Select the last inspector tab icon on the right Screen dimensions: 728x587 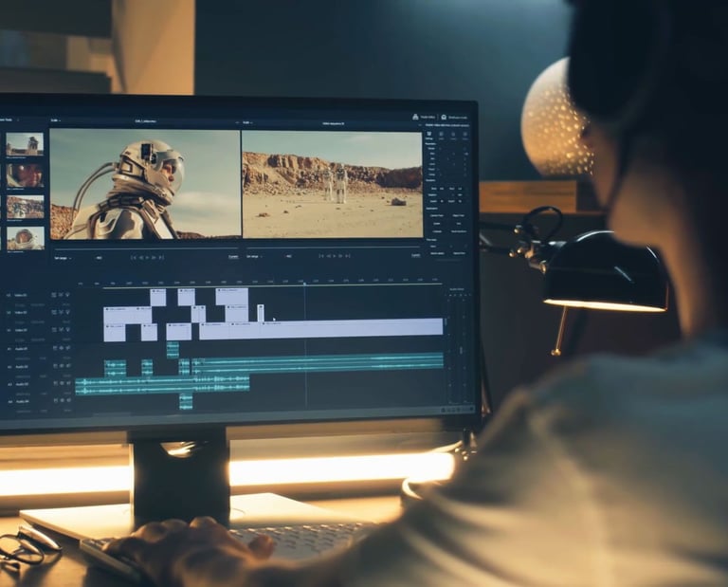pos(464,135)
